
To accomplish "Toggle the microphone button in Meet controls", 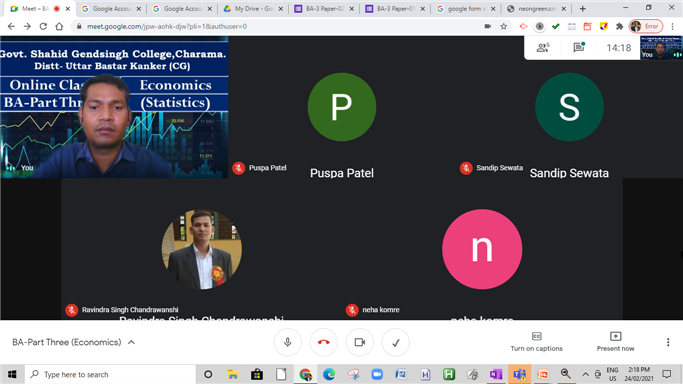I will pos(287,342).
